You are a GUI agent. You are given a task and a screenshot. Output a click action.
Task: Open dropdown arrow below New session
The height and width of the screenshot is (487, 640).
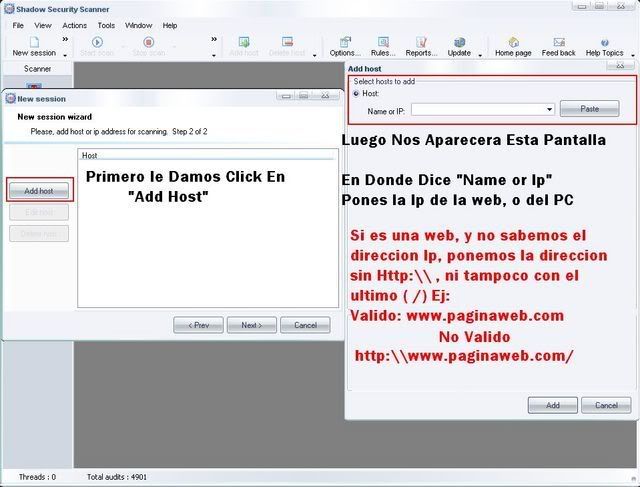click(x=65, y=55)
